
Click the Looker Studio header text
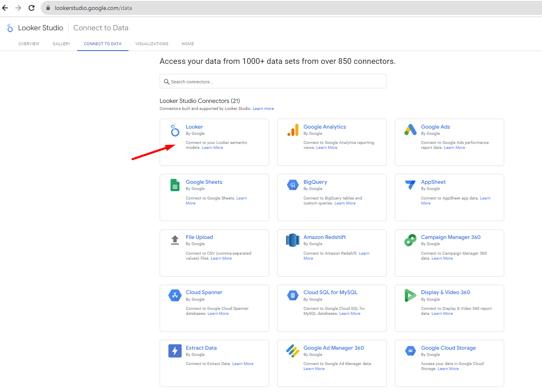point(41,28)
